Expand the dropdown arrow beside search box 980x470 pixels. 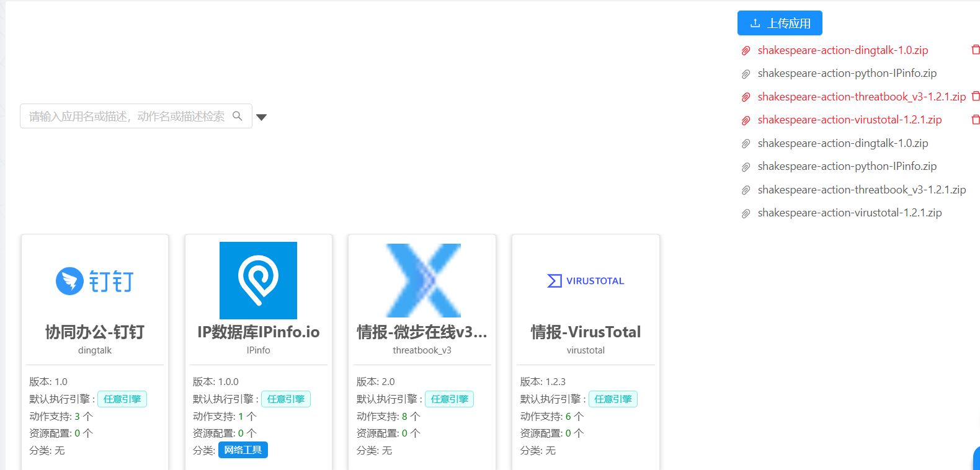tap(262, 117)
